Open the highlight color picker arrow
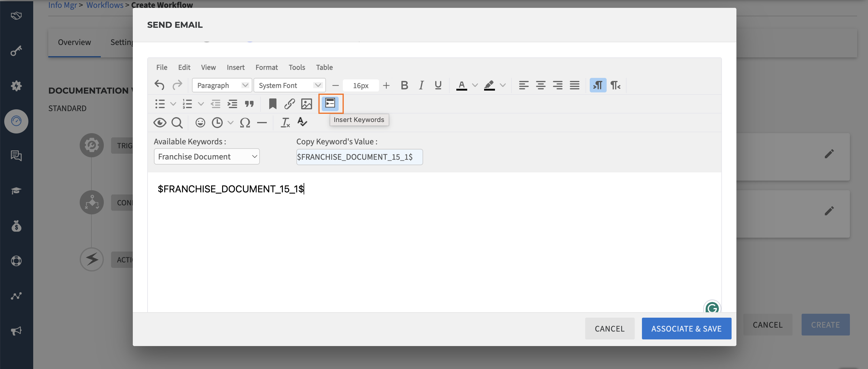868x369 pixels. tap(503, 85)
